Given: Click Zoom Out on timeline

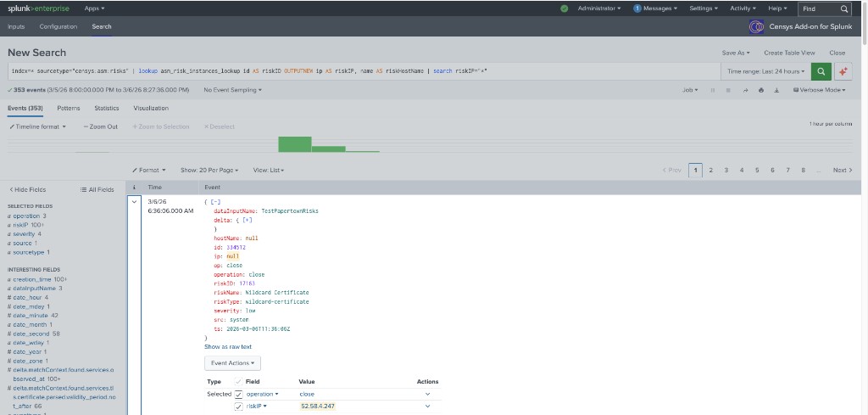Looking at the screenshot, I should point(101,126).
